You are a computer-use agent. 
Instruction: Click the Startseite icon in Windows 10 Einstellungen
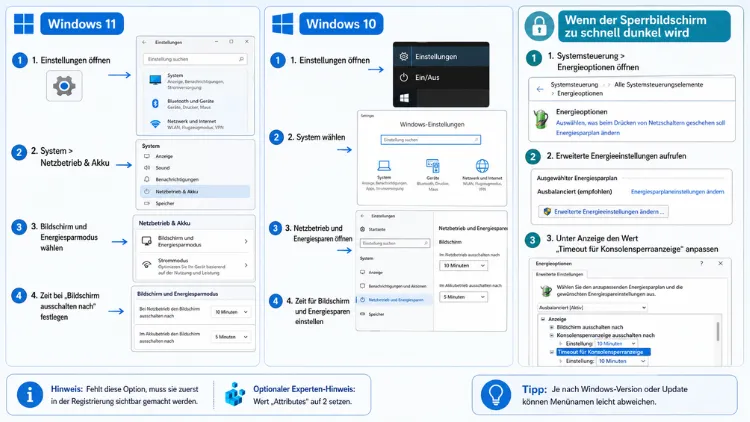363,229
